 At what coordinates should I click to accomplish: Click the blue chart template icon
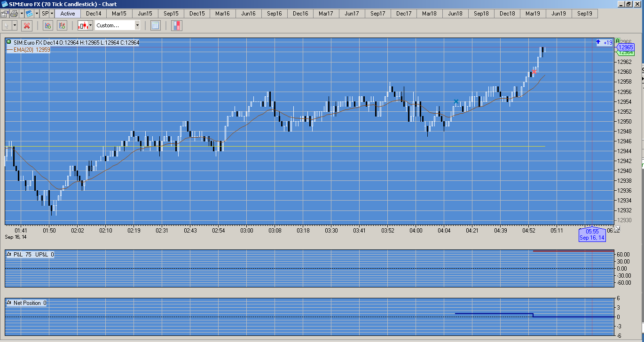click(x=29, y=14)
